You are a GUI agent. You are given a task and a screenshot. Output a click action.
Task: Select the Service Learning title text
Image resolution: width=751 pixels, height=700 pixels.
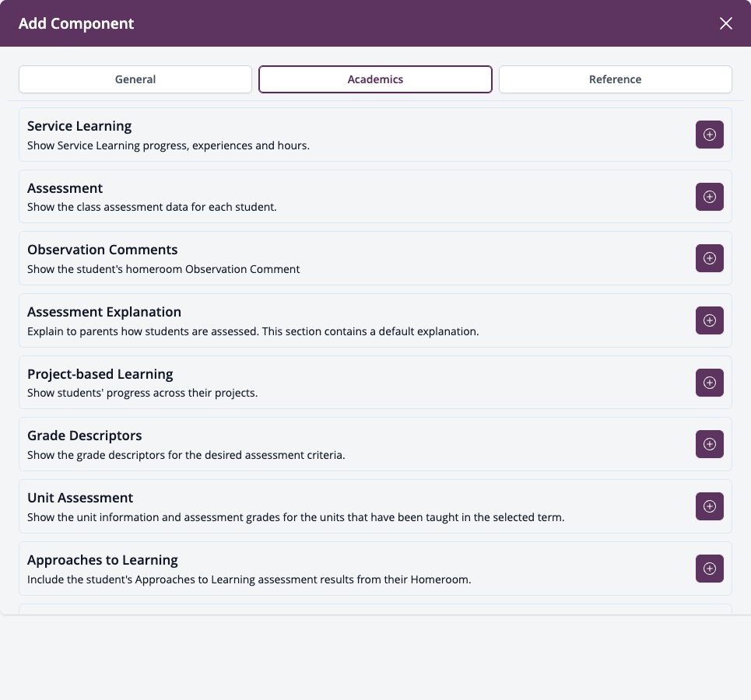coord(79,126)
